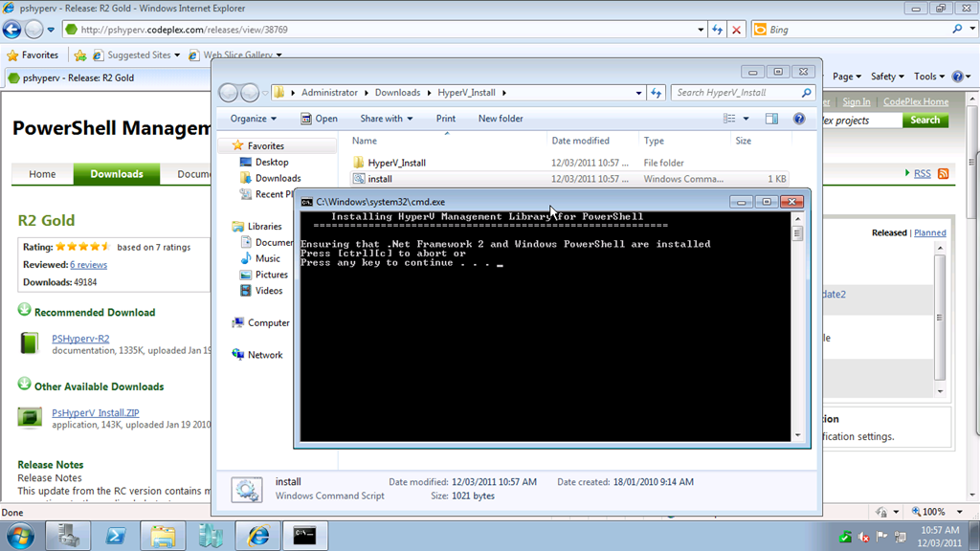Expand Explorer address path dropdown
980x551 pixels.
[638, 93]
